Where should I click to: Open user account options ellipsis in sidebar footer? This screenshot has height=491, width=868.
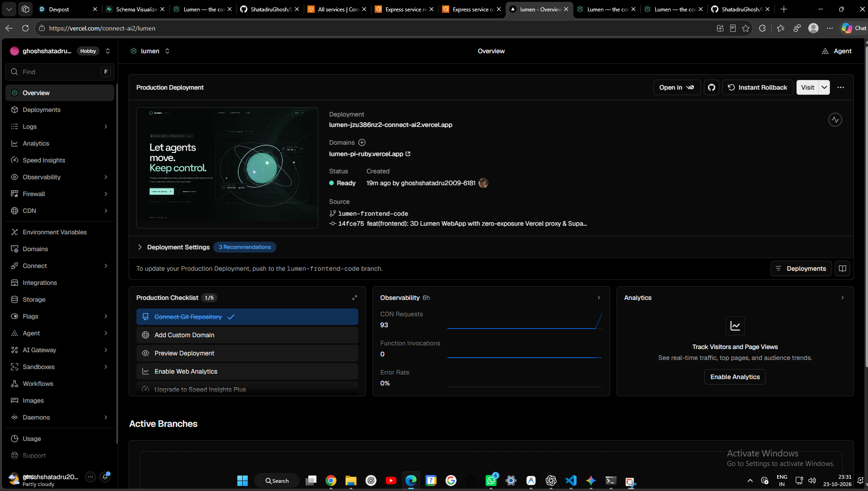coord(90,477)
